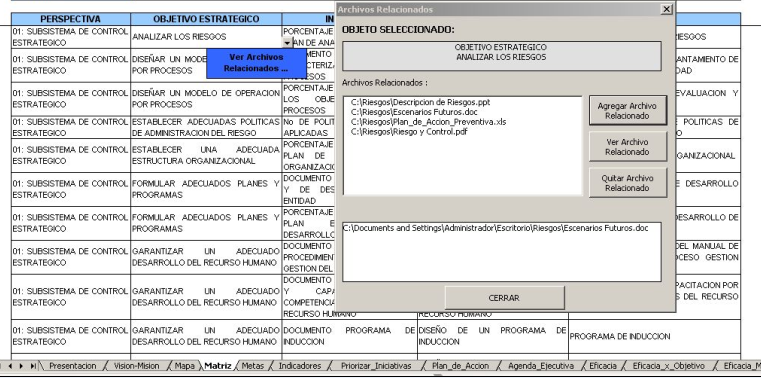This screenshot has width=761, height=378.
Task: Go to next sheet tab arrow
Action: coord(21,366)
